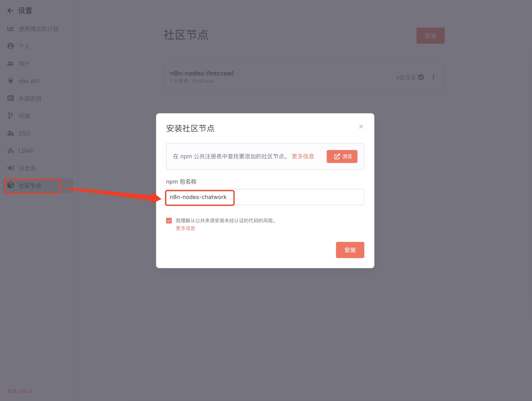The width and height of the screenshot is (532, 401).
Task: Uncheck the risk acknowledgment checkbox
Action: [169, 220]
